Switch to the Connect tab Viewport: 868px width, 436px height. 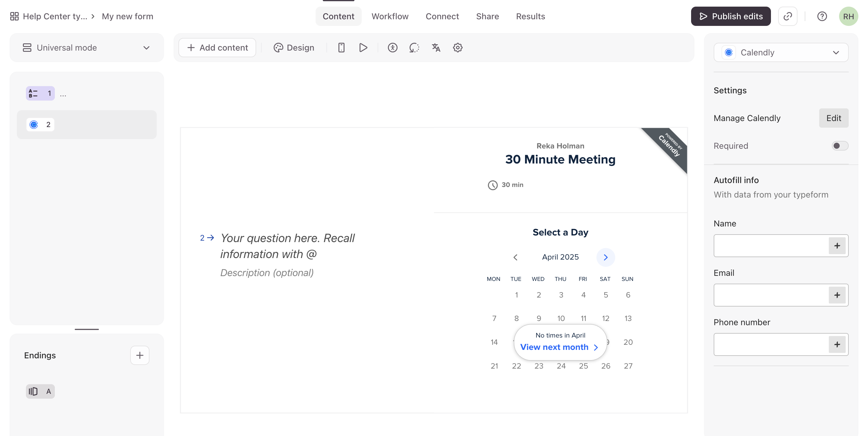(442, 16)
